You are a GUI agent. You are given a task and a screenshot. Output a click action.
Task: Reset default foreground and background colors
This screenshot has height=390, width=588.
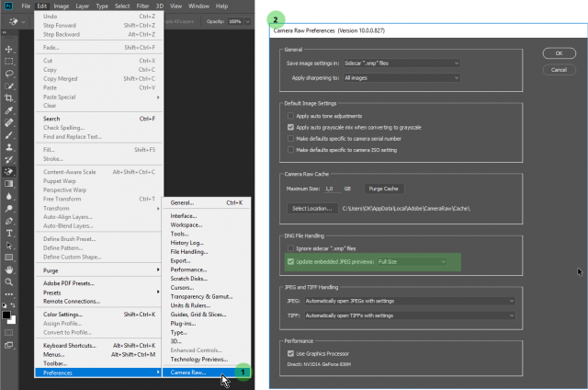(4, 305)
